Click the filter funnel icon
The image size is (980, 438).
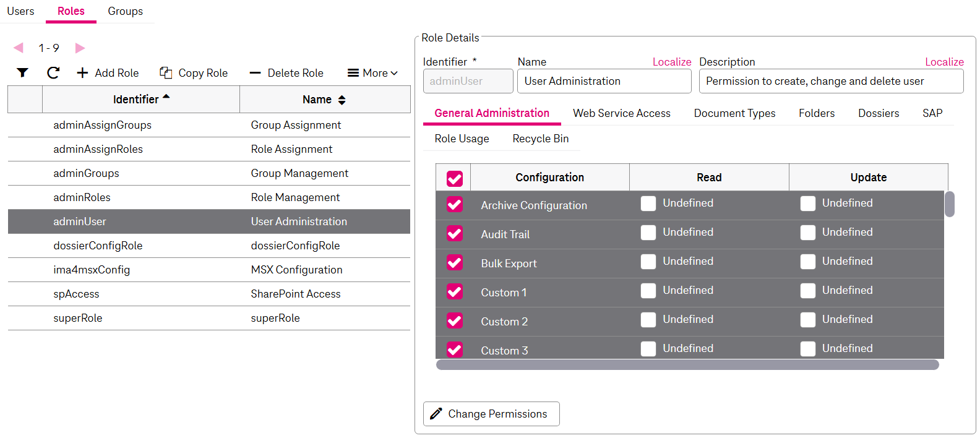22,73
